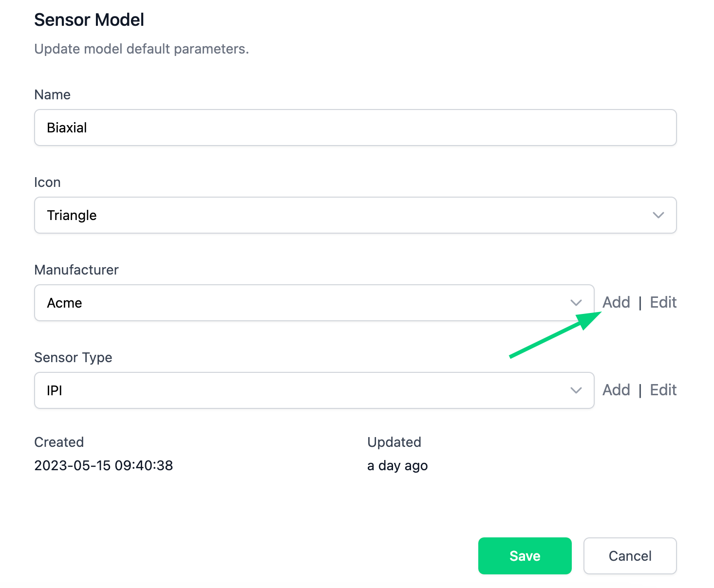Click the Icon field label
This screenshot has height=588, width=714.
(x=47, y=182)
